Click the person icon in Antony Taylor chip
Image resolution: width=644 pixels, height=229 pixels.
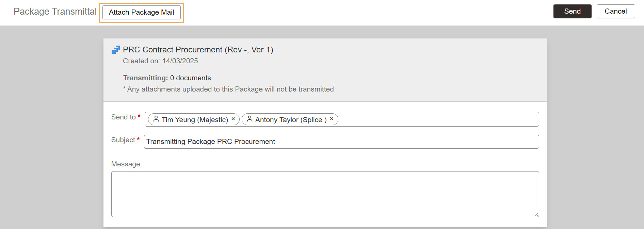[x=249, y=119]
